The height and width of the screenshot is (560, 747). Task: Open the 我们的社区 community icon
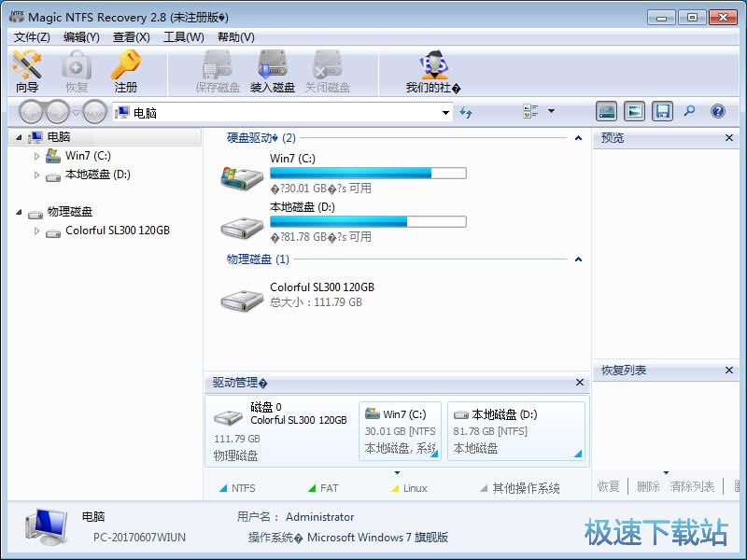(x=433, y=71)
